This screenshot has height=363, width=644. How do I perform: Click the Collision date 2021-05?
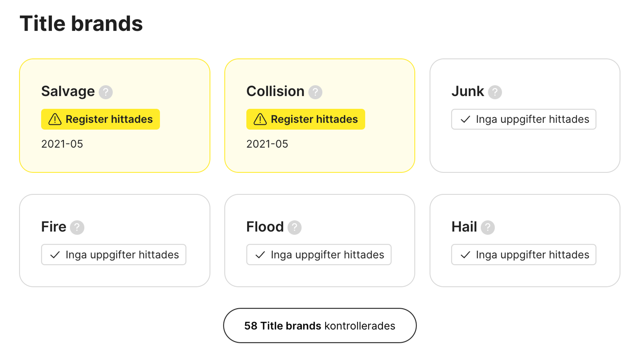tap(267, 144)
